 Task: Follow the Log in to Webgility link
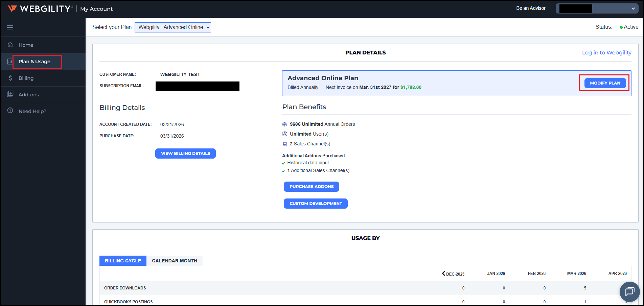click(x=606, y=53)
